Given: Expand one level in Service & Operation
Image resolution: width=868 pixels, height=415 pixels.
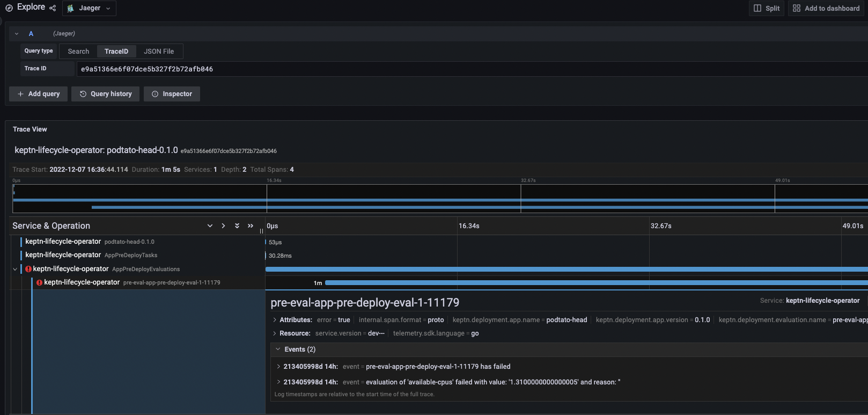Looking at the screenshot, I should tap(210, 226).
